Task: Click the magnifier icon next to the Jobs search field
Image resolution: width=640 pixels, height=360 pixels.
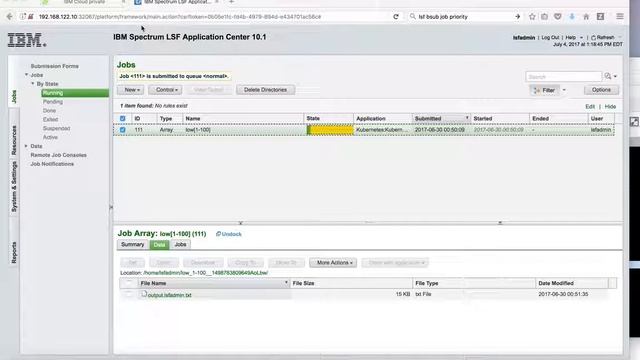Action: point(608,76)
